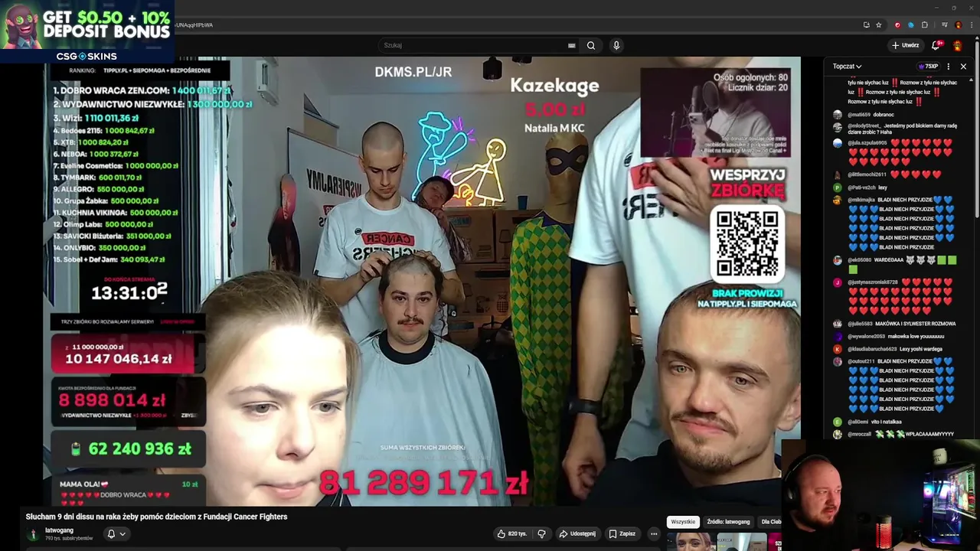The width and height of the screenshot is (980, 551).
Task: Open the Utwórz create button
Action: [905, 45]
